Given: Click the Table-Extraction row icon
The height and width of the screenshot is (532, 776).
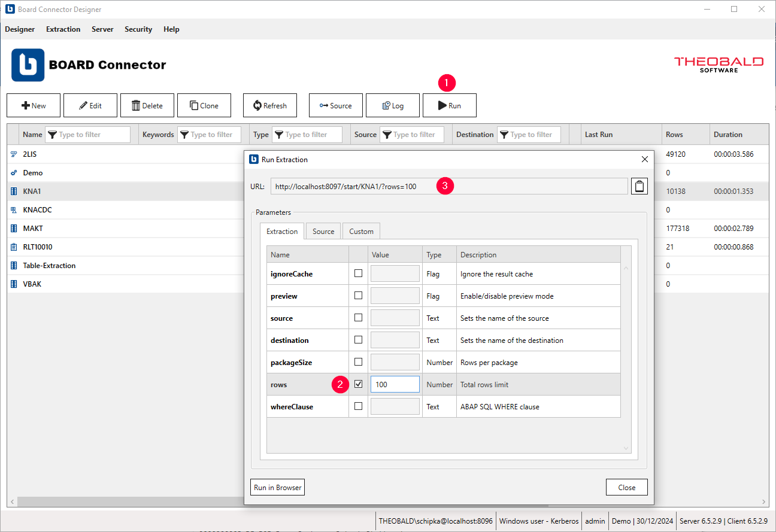Looking at the screenshot, I should click(14, 265).
